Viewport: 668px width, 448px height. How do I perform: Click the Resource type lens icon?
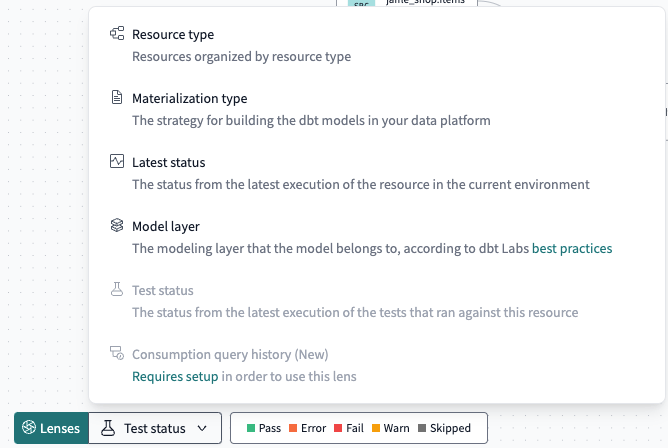click(x=117, y=33)
